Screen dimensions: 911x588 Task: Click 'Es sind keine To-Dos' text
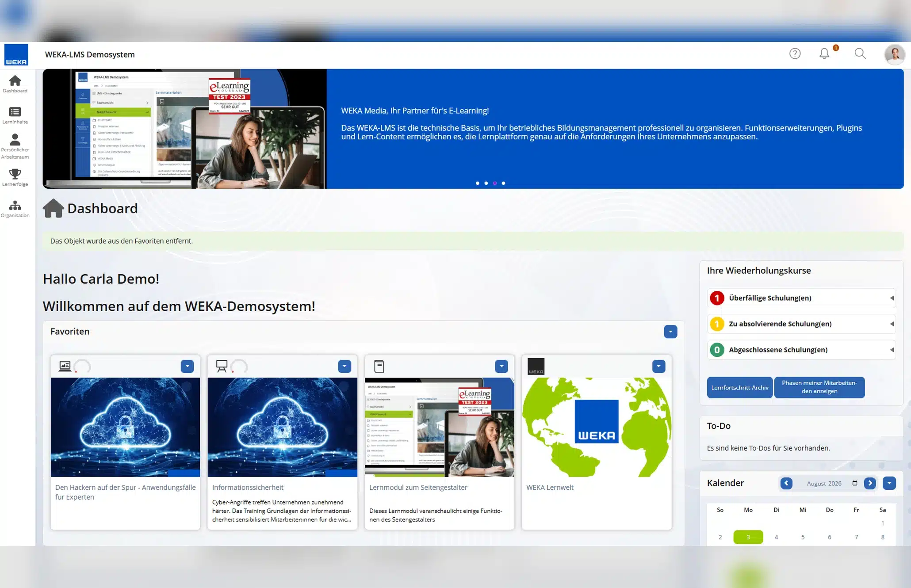tap(768, 448)
